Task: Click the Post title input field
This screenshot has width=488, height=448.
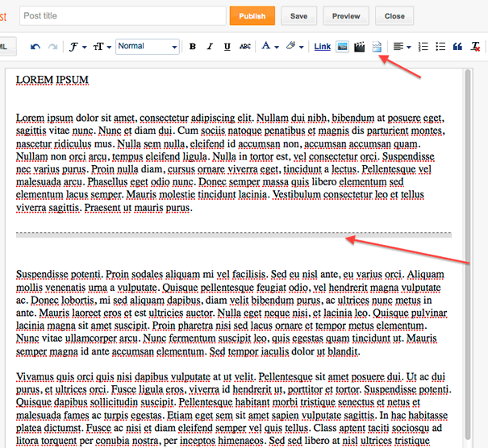Action: tap(123, 15)
